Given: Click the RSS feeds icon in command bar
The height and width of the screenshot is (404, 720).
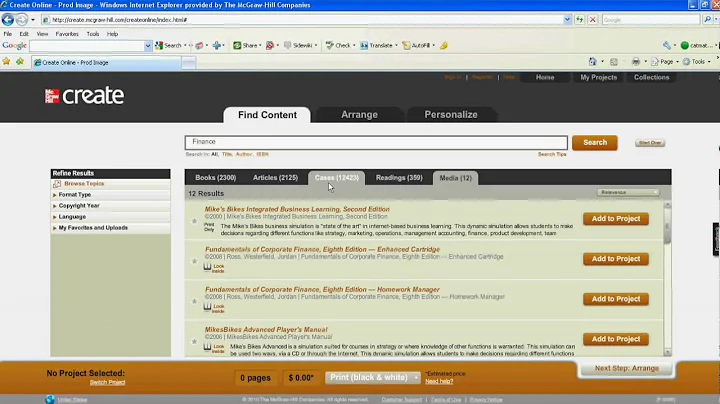Looking at the screenshot, I should click(x=613, y=62).
